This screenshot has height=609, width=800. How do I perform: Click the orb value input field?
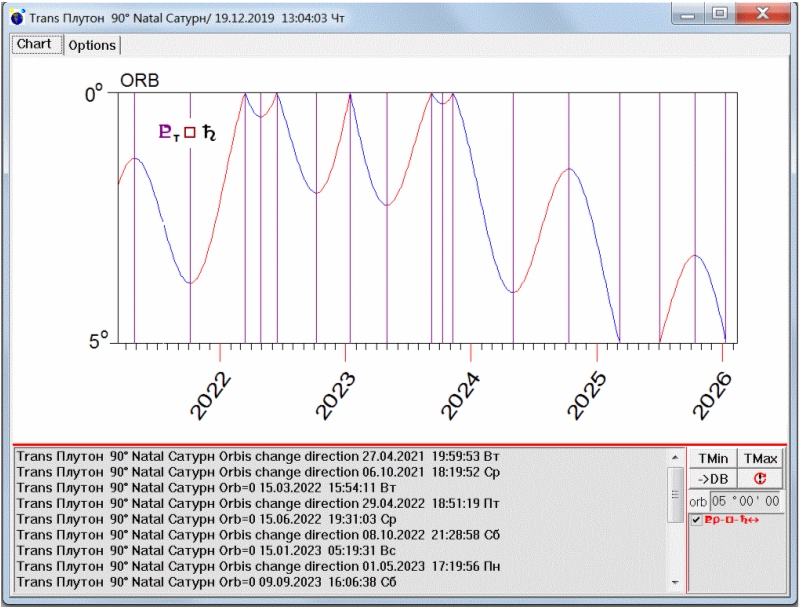(x=746, y=501)
